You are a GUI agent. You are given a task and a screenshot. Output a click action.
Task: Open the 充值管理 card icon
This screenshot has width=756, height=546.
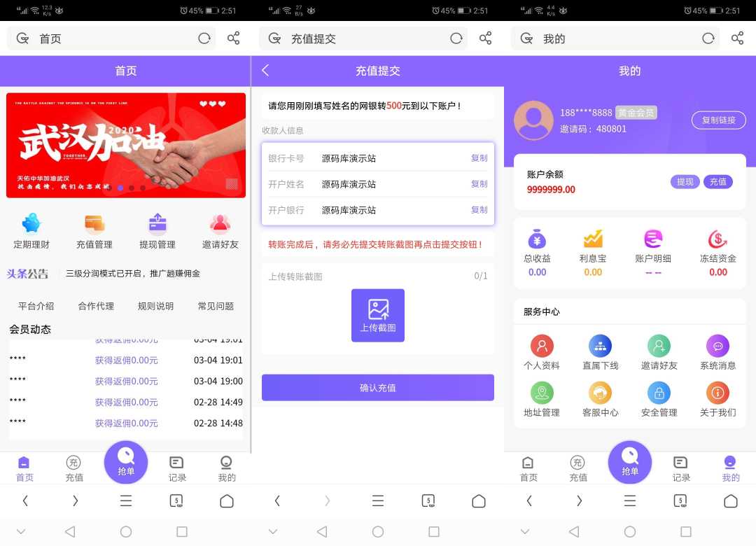94,223
